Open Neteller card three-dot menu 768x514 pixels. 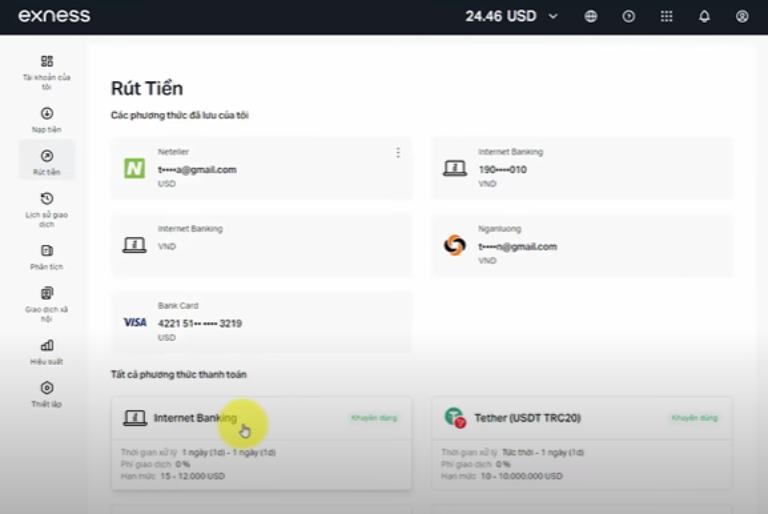[398, 153]
